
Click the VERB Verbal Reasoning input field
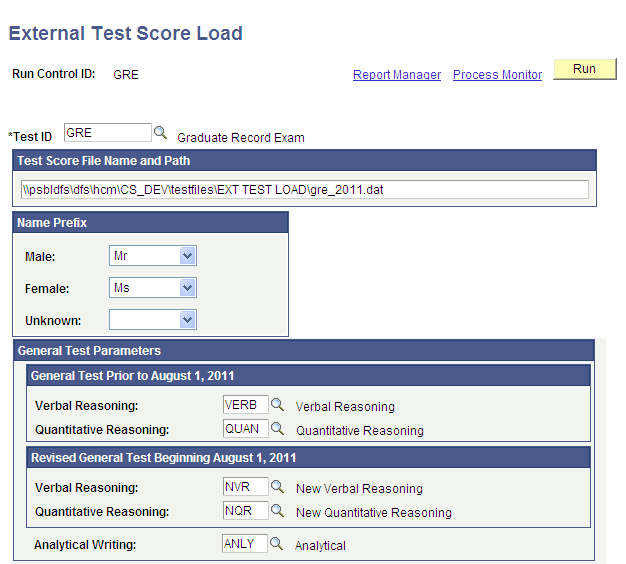246,405
